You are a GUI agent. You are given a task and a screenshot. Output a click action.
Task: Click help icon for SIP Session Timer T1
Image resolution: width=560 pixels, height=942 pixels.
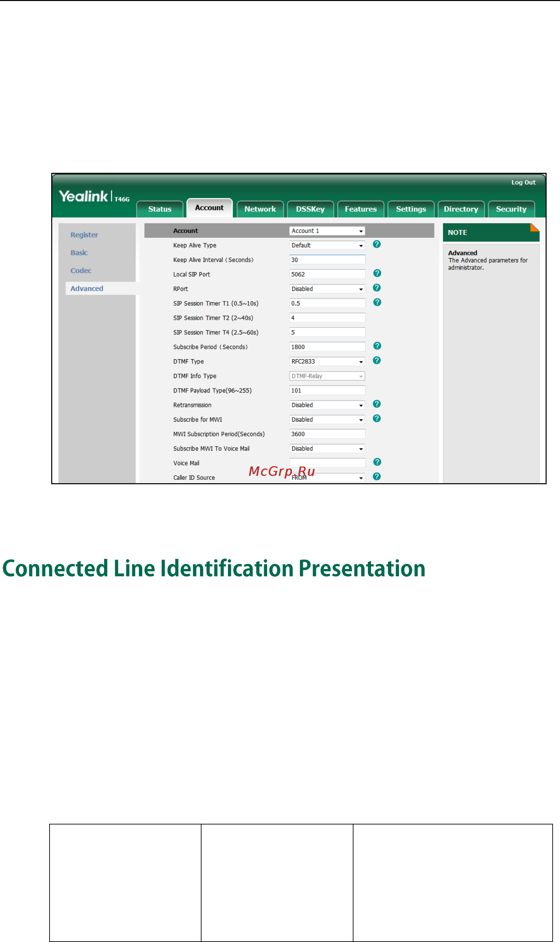pyautogui.click(x=377, y=302)
